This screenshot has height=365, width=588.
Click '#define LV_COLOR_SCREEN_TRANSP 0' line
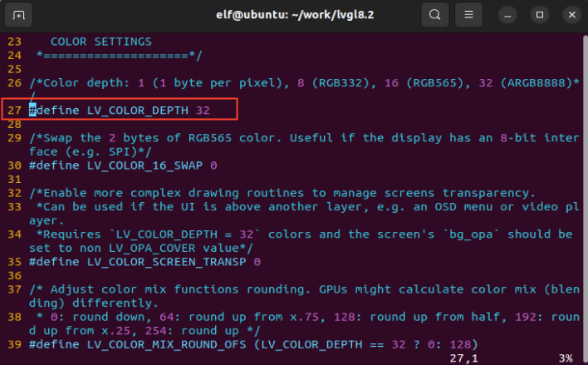[145, 262]
